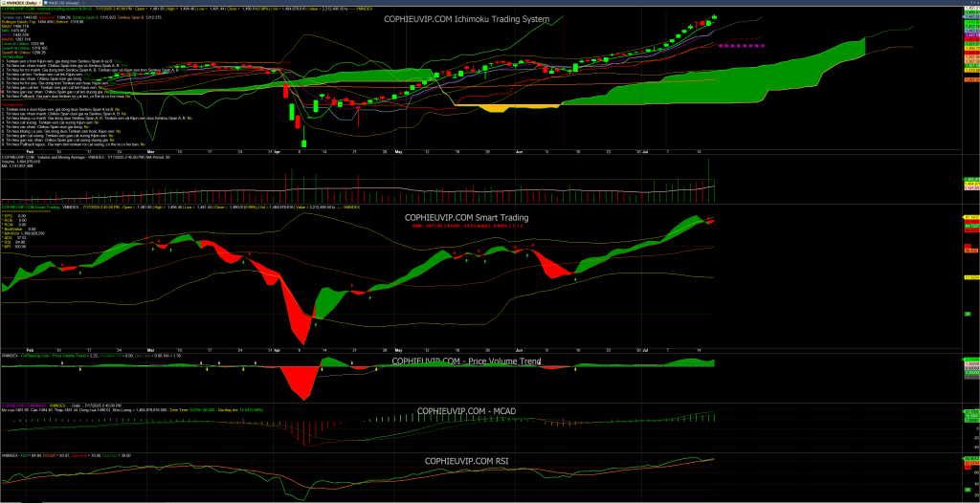Screen dimensions: 980x503
Task: Click sell signal line 9 'Tin hieu Pullback nguoc'
Action: (73, 144)
